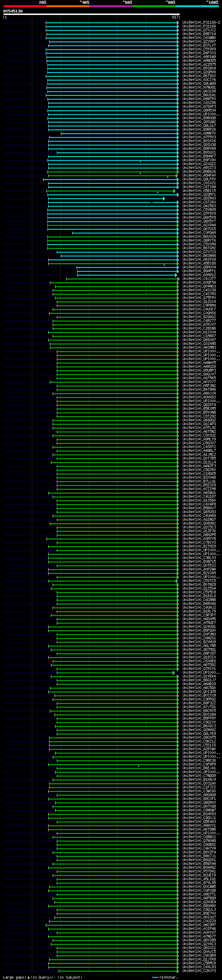
Task: Select the UniRef100_Q9LW89 label
Action: [x=199, y=84]
